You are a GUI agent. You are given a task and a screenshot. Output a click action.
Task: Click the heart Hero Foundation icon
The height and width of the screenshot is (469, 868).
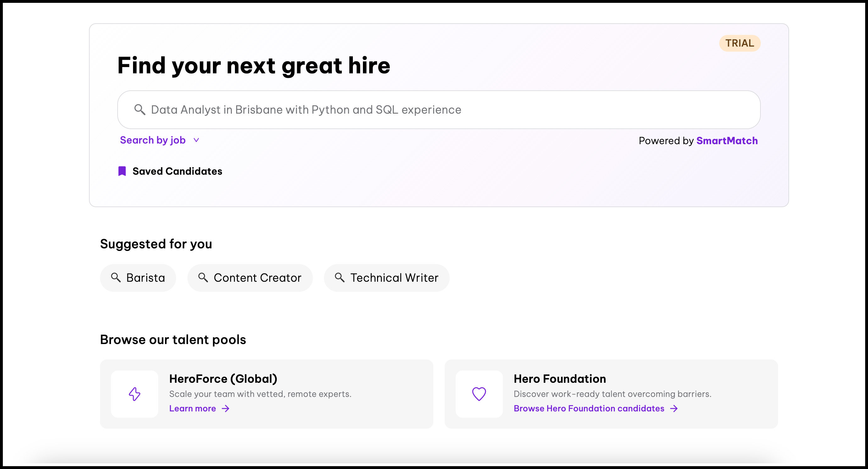(479, 394)
